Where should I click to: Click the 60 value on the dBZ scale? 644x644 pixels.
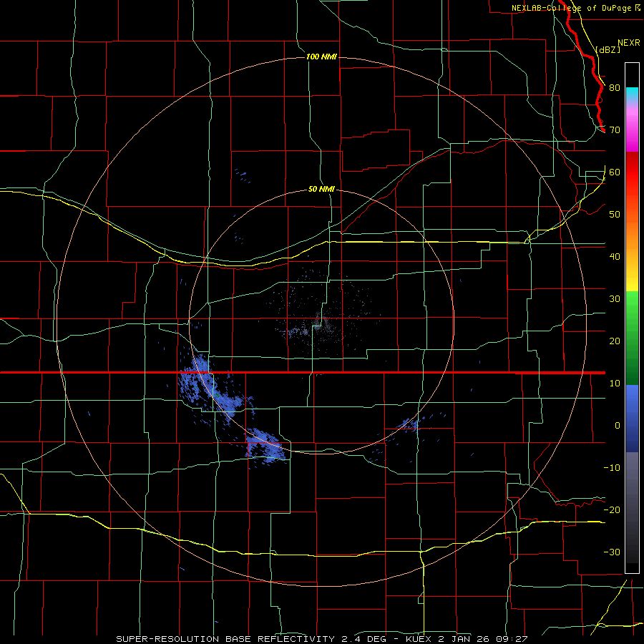[x=615, y=172]
